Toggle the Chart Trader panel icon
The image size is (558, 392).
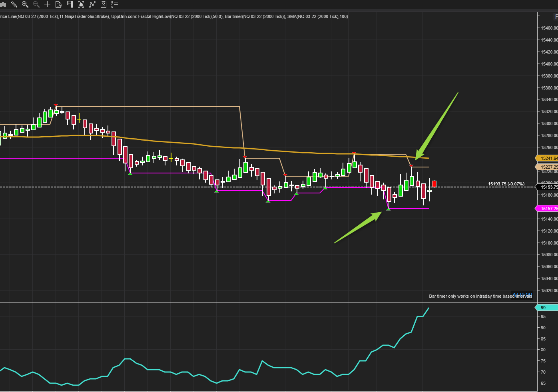(70, 4)
